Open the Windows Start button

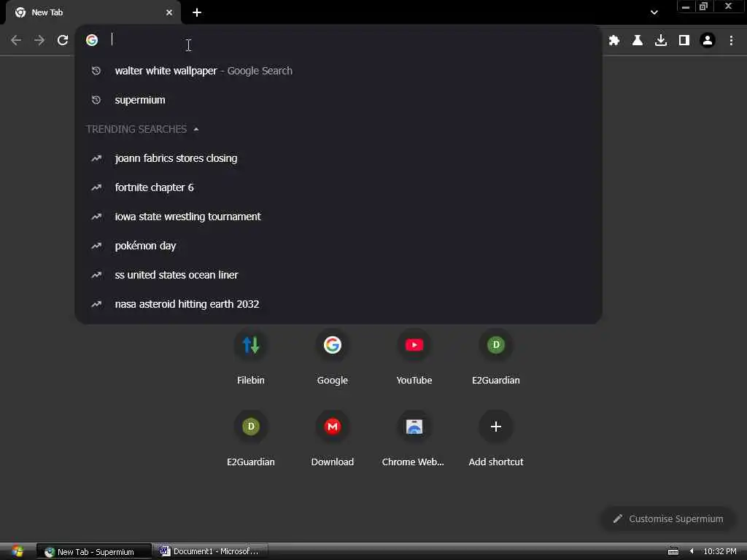point(18,551)
